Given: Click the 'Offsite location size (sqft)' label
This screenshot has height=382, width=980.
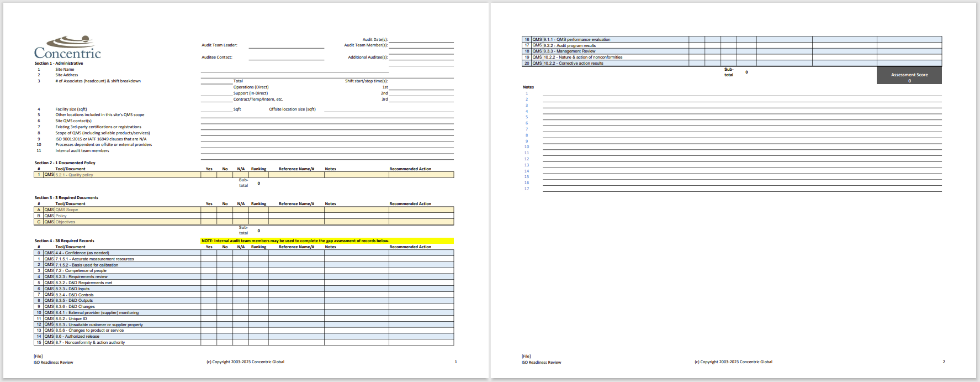Looking at the screenshot, I should pyautogui.click(x=292, y=109).
